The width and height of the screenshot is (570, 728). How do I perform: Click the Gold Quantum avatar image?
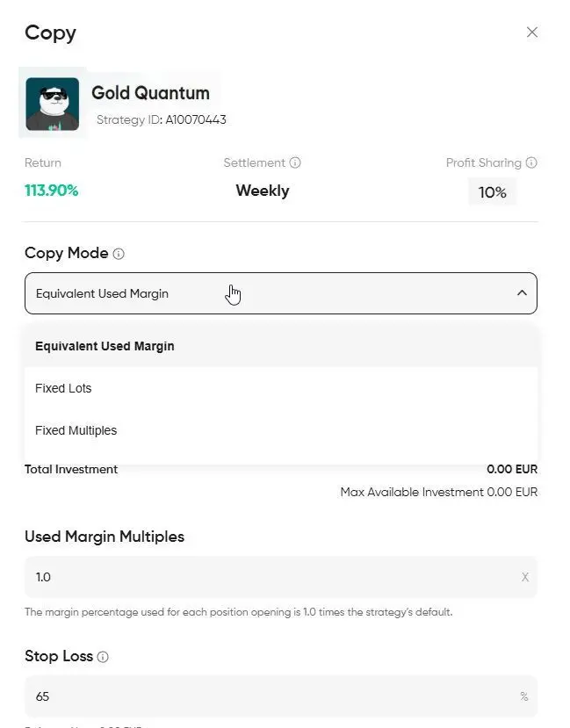52,103
